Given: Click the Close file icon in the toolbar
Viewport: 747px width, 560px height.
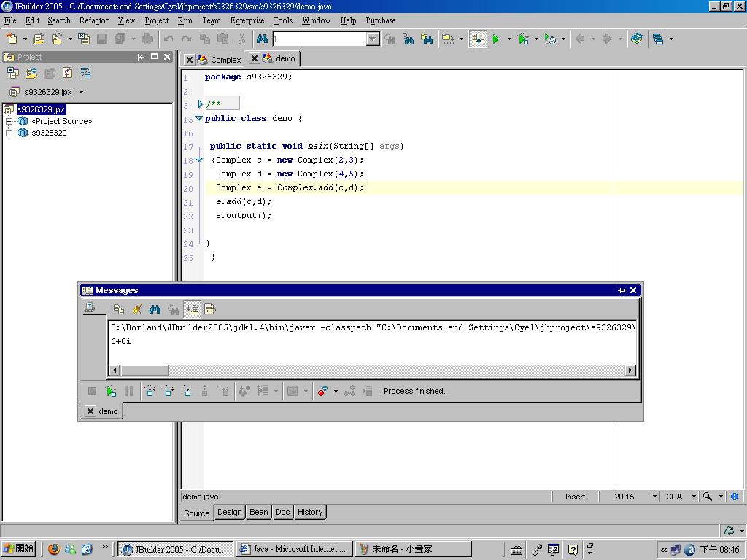Looking at the screenshot, I should pyautogui.click(x=84, y=39).
